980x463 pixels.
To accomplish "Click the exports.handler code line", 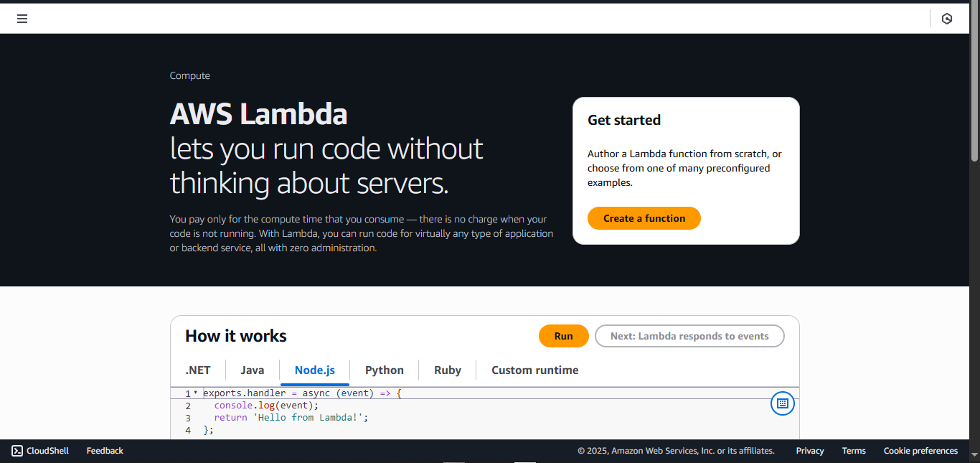I will (x=303, y=393).
